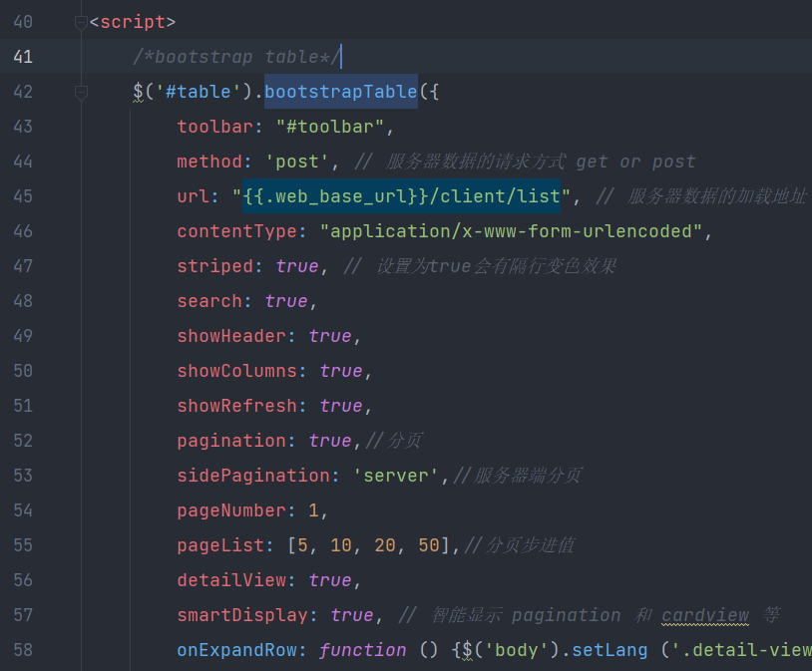The image size is (812, 671).
Task: Click the underlined cardview word in comment
Action: [705, 615]
